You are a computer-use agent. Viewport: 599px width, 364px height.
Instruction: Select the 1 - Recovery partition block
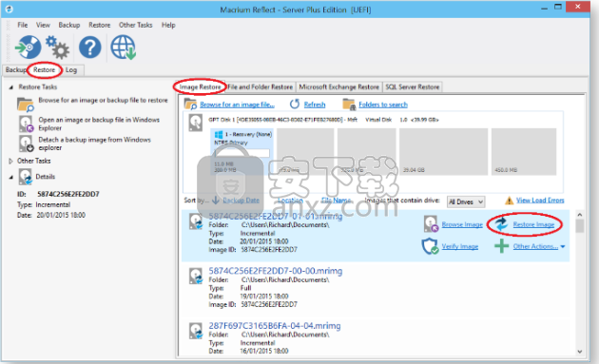242,152
